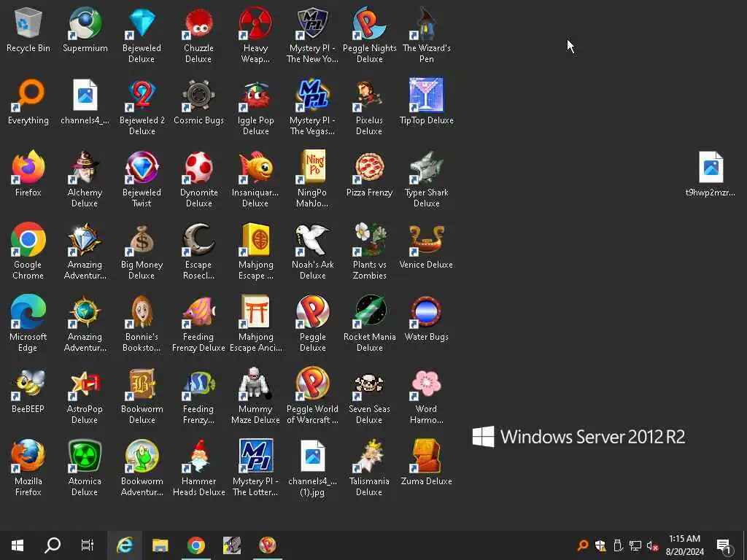The width and height of the screenshot is (747, 560).
Task: Select the Everything search shortcut
Action: point(28,102)
